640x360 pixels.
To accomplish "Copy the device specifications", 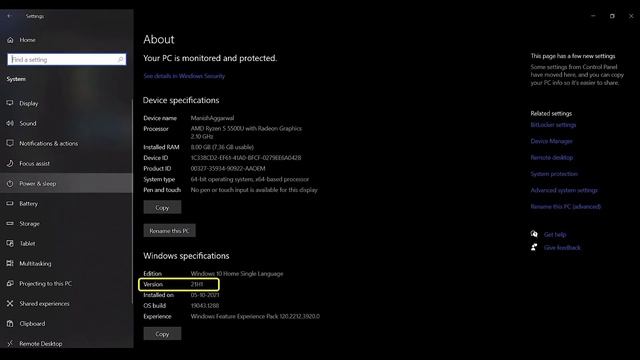I will pos(162,207).
